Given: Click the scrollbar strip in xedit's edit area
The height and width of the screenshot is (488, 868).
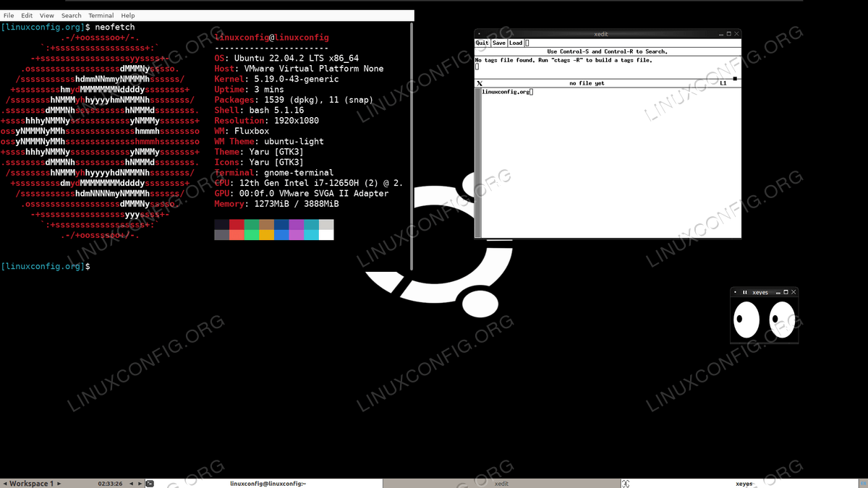Looking at the screenshot, I should 478,163.
